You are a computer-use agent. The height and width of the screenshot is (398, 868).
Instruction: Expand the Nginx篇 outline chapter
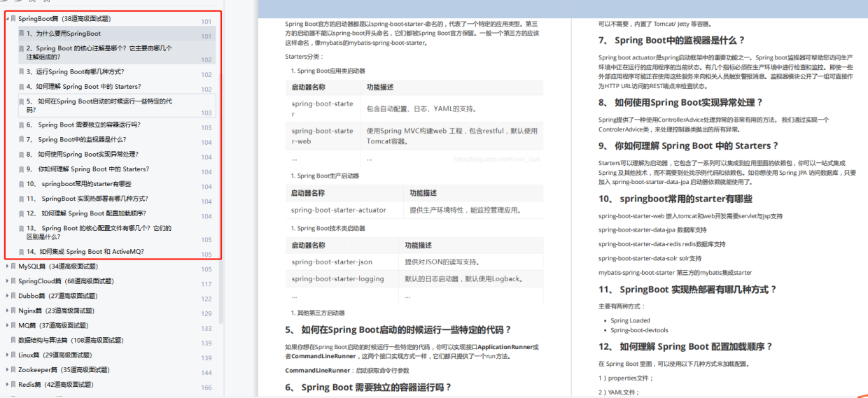pyautogui.click(x=7, y=311)
